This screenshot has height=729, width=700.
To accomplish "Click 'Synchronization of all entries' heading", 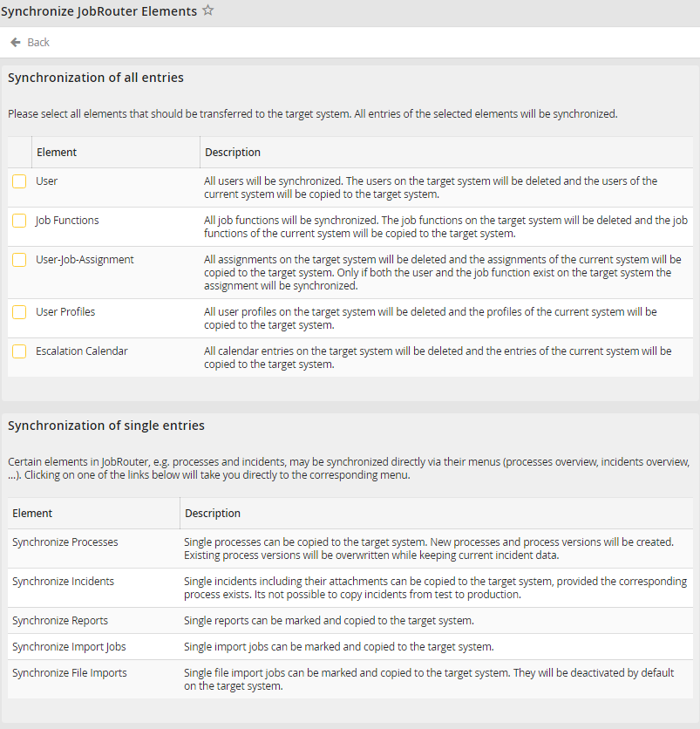I will point(96,78).
